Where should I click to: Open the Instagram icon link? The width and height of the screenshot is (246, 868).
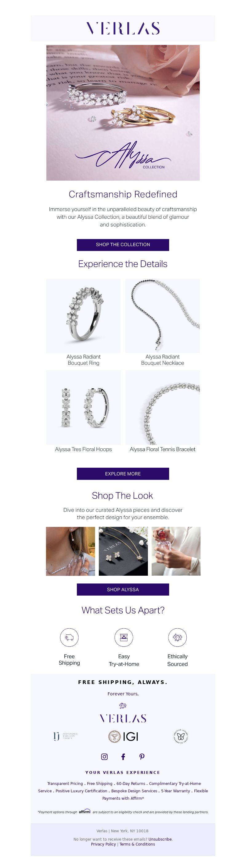point(104,757)
